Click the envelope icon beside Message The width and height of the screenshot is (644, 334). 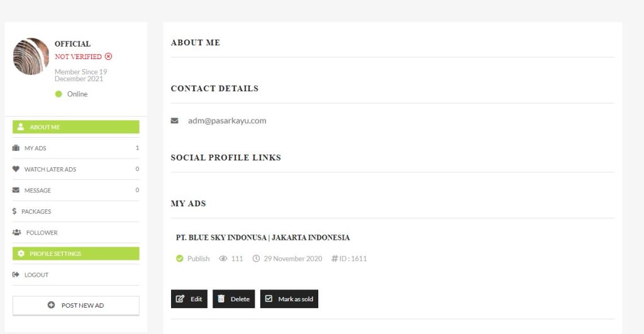click(16, 190)
